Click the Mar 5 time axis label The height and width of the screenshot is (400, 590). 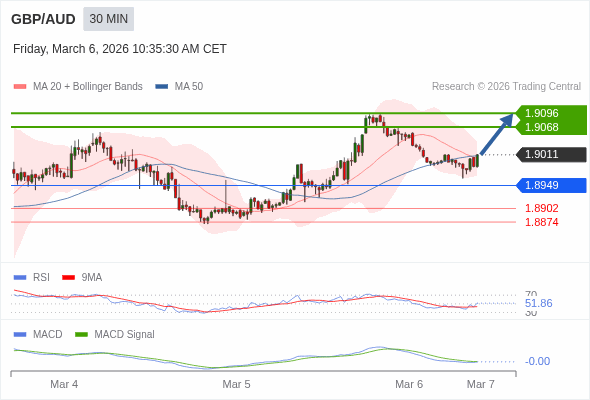(x=236, y=384)
